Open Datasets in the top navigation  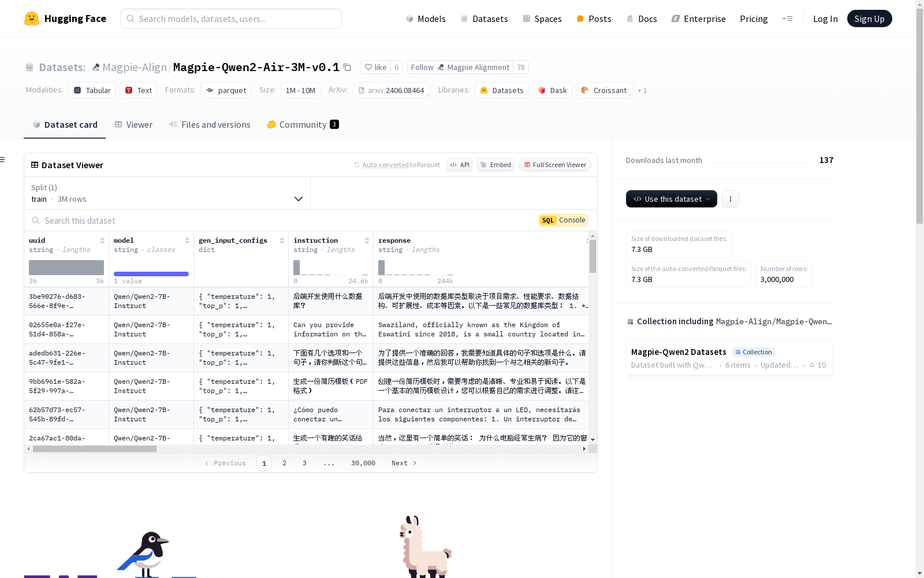[x=484, y=18]
